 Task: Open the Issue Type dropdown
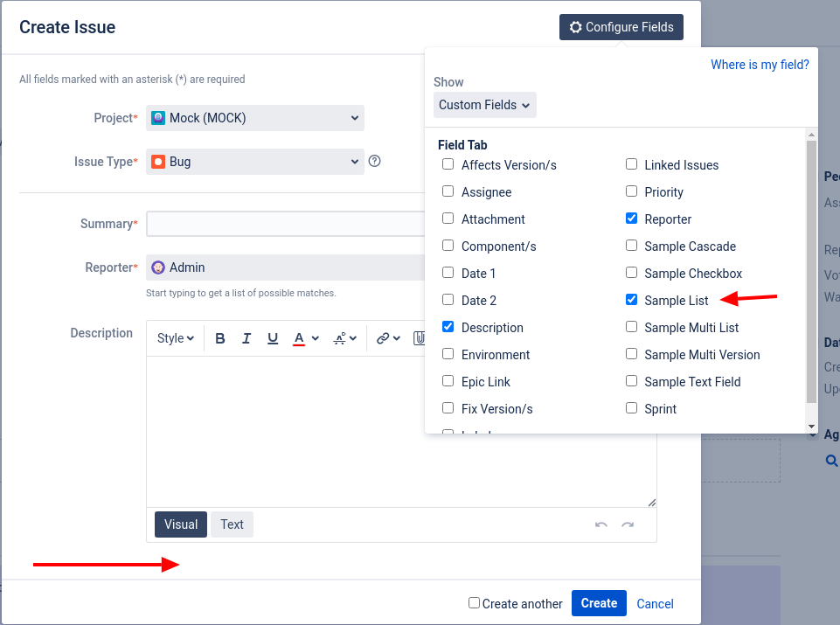255,162
